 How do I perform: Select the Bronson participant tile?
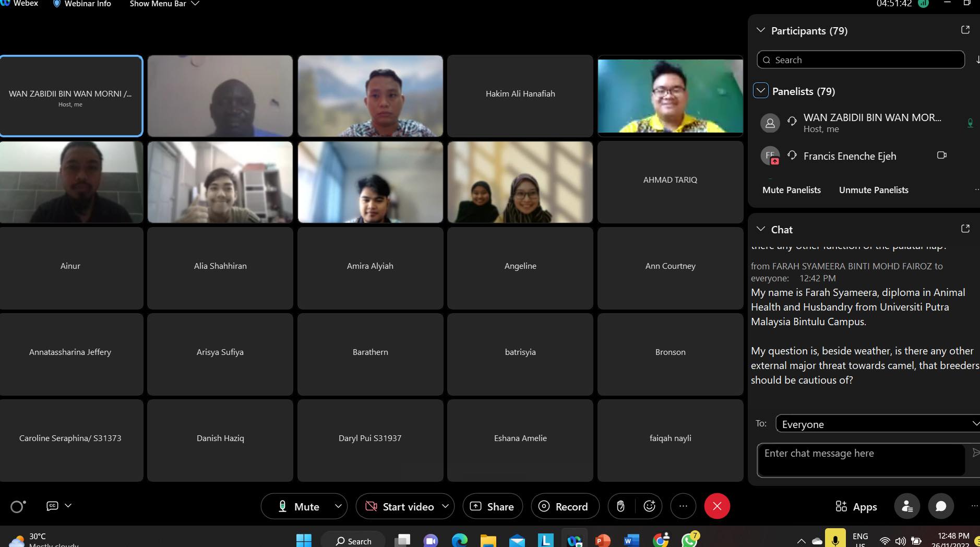click(670, 354)
